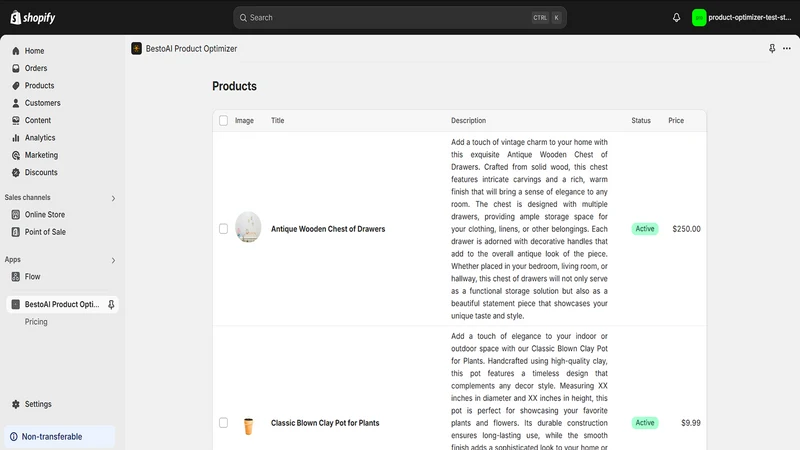Toggle the select-all products checkbox

(223, 120)
